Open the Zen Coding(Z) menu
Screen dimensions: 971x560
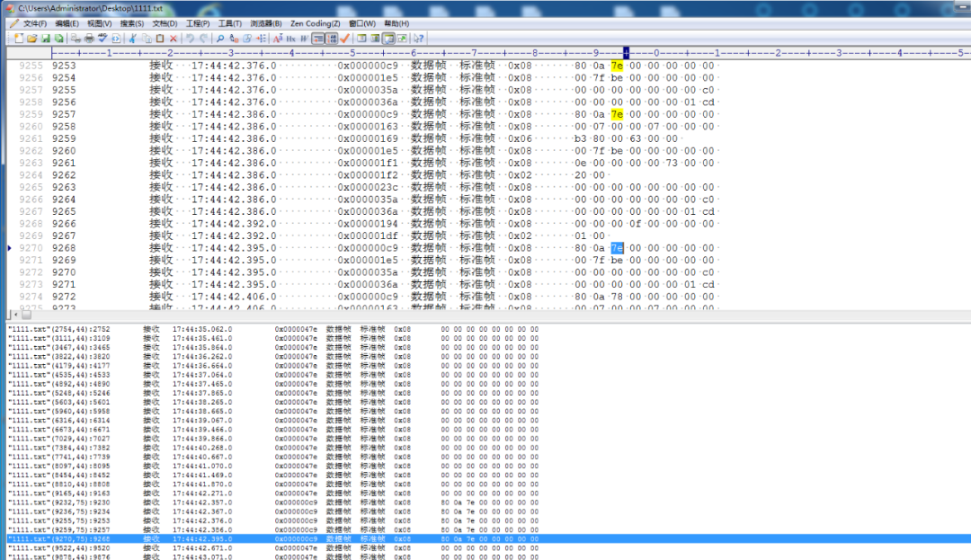[316, 23]
